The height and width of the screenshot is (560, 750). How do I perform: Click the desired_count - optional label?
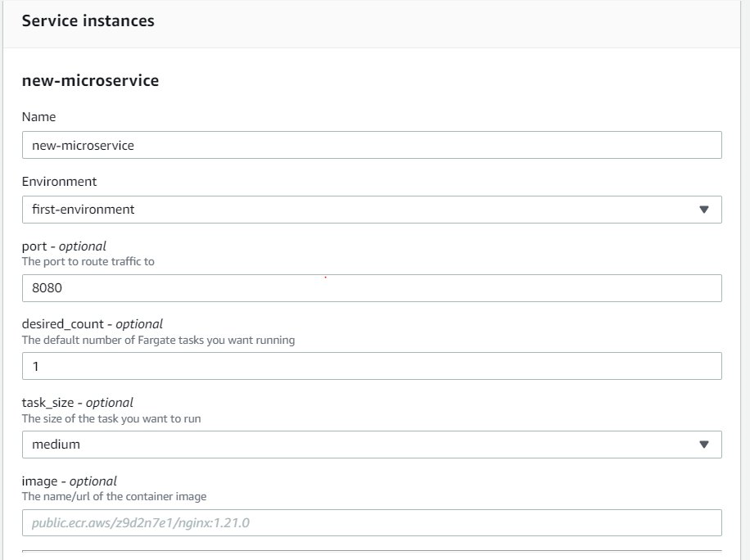tap(91, 323)
